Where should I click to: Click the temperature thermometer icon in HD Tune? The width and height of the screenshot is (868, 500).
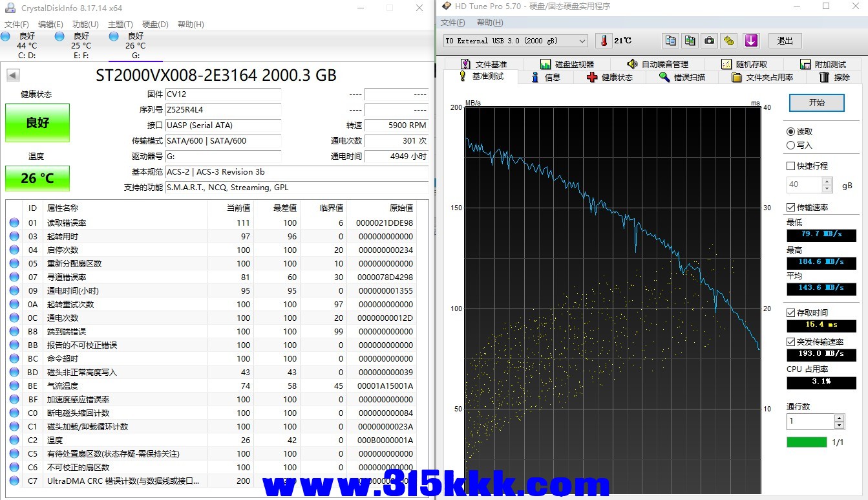click(x=604, y=40)
